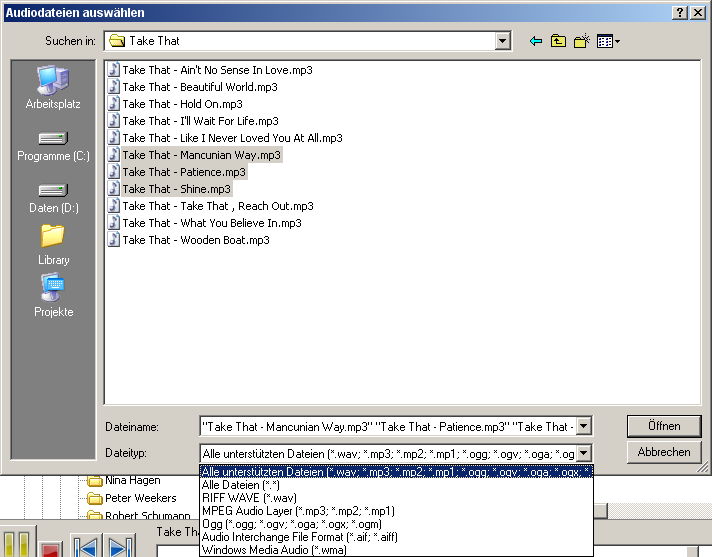This screenshot has width=712, height=557.
Task: Select Take That - Patience.mp3
Action: click(177, 172)
